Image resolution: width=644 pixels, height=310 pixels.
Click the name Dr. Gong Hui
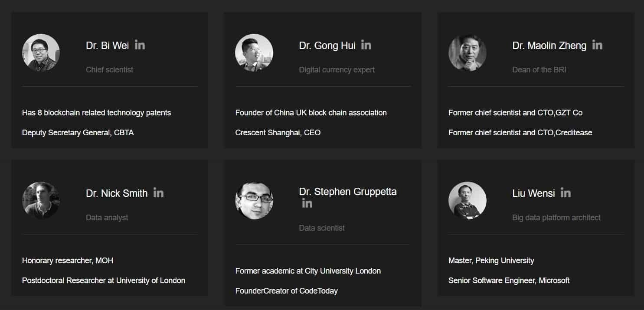pos(327,46)
